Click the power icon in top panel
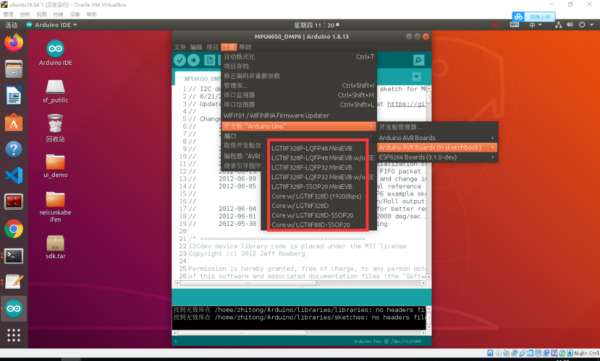Viewport: 600px width, 361px height. [582, 25]
